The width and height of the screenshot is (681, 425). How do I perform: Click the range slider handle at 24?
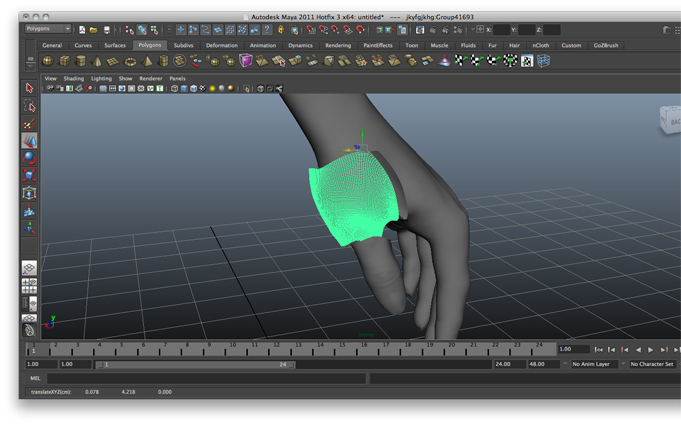(292, 365)
